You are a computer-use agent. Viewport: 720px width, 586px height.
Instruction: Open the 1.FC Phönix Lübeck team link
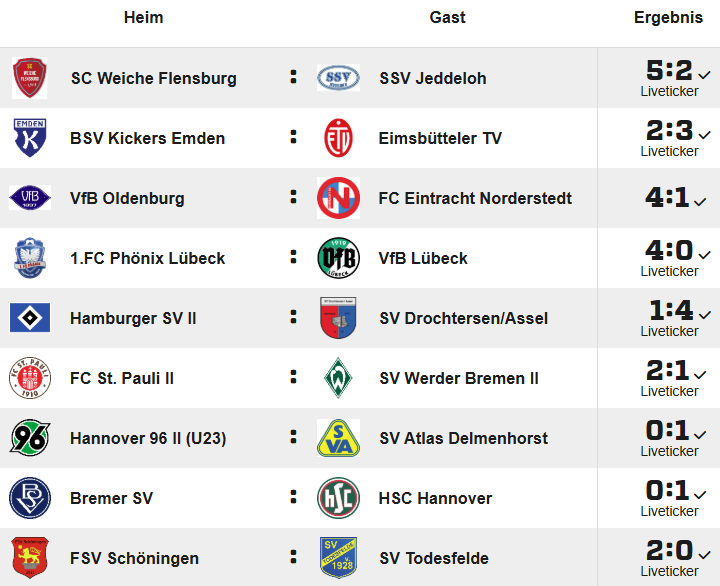(147, 258)
